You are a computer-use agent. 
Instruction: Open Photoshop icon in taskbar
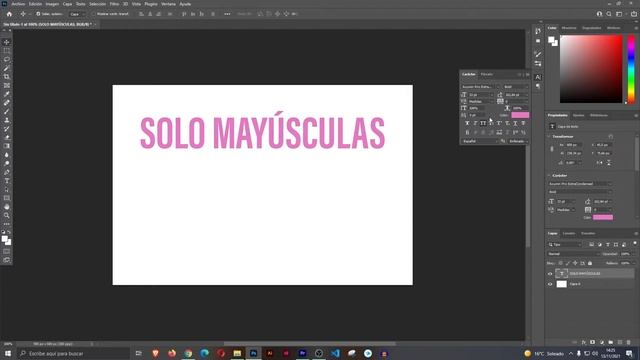(x=253, y=353)
